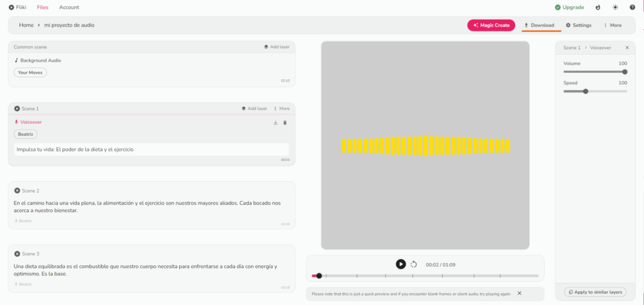Open the Account menu item

tap(69, 8)
